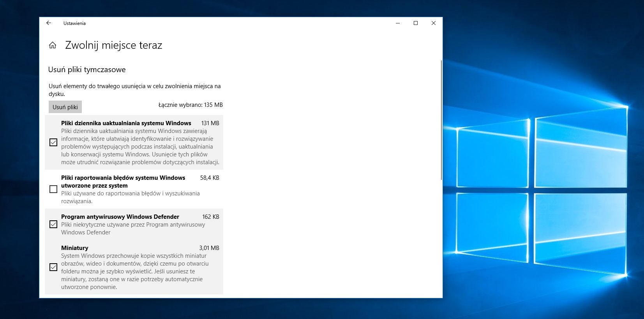Click the 'Usuń pliki tymczasowe' heading
The height and width of the screenshot is (319, 644).
(87, 70)
